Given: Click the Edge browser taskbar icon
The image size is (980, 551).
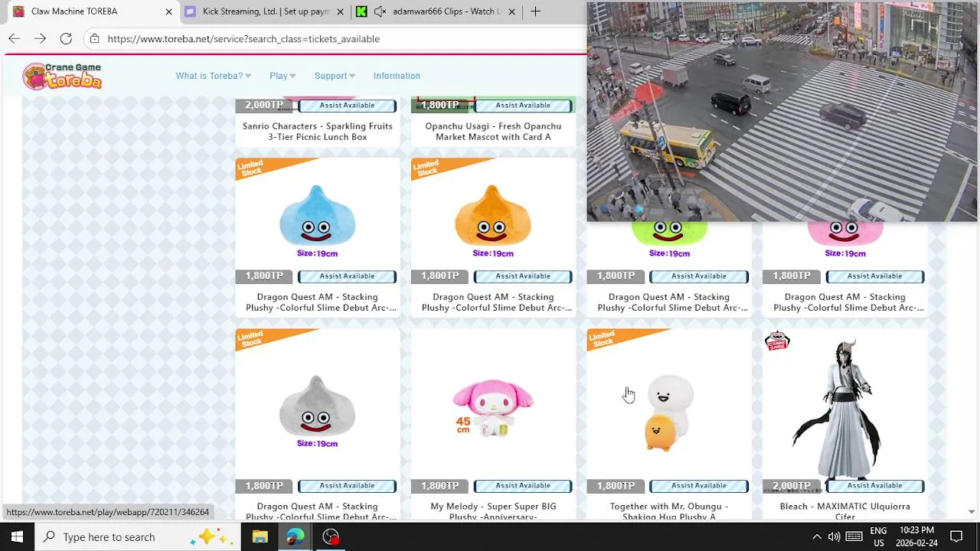Looking at the screenshot, I should (x=296, y=536).
